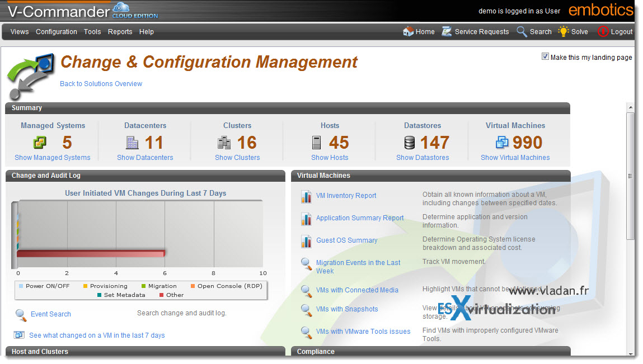Open the VM Inventory Report link
The width and height of the screenshot is (643, 364).
pos(346,196)
